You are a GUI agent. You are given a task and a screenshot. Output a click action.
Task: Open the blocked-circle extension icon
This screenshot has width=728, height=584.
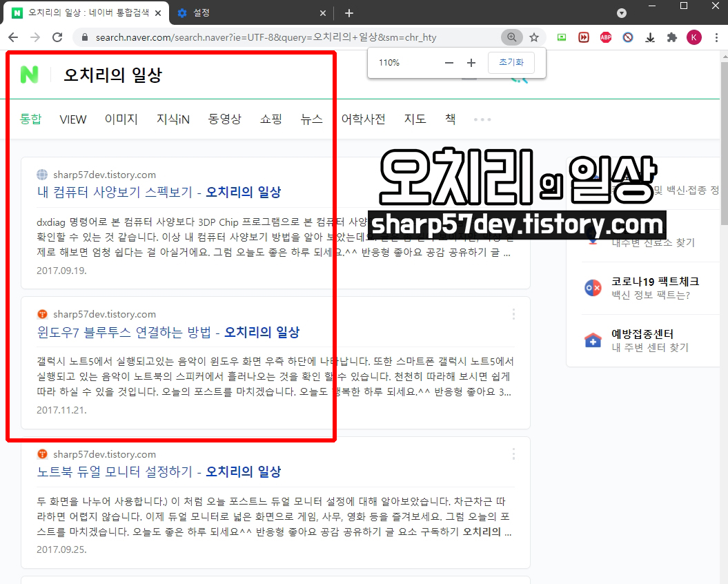(x=628, y=37)
